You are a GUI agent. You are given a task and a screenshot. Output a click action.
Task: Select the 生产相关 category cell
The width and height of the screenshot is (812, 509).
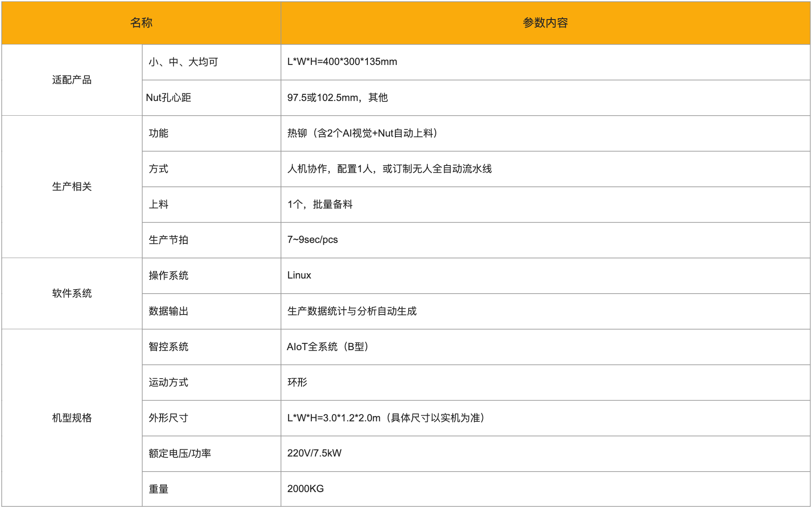[72, 187]
